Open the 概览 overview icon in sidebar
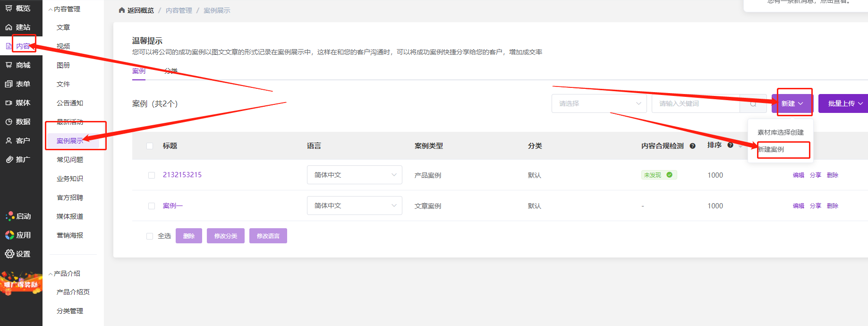Image resolution: width=868 pixels, height=326 pixels. 9,8
